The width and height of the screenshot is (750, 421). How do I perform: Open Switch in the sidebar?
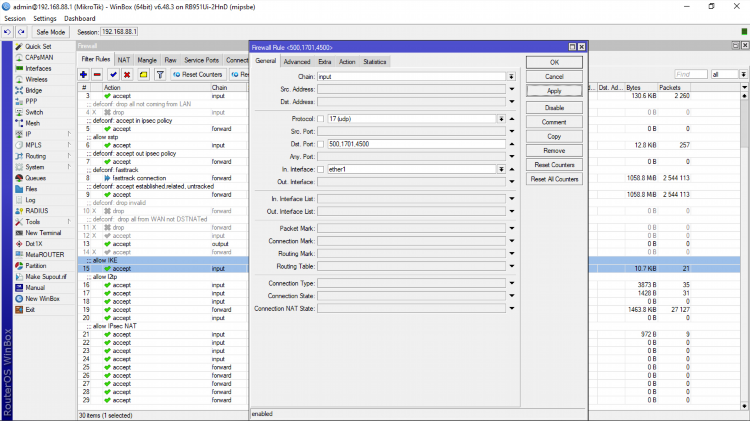click(34, 112)
